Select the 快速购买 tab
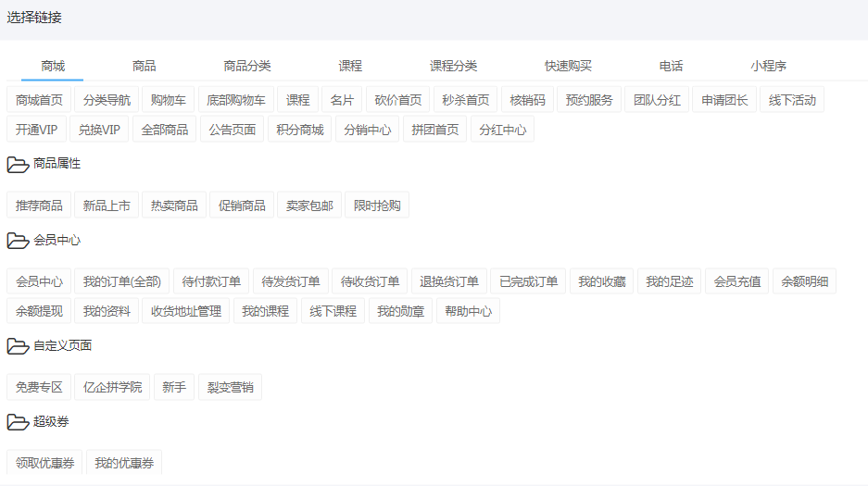The height and width of the screenshot is (486, 868). tap(568, 67)
